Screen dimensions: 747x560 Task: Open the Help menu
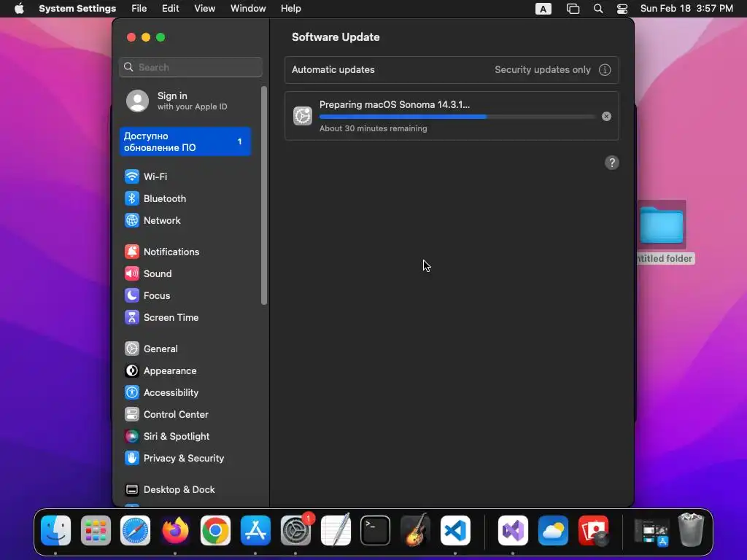pos(290,9)
